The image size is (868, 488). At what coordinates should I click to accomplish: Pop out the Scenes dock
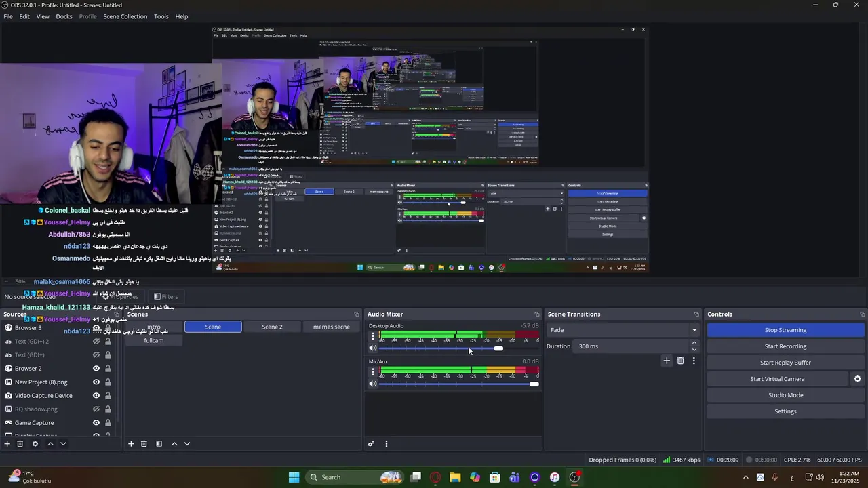pyautogui.click(x=357, y=314)
